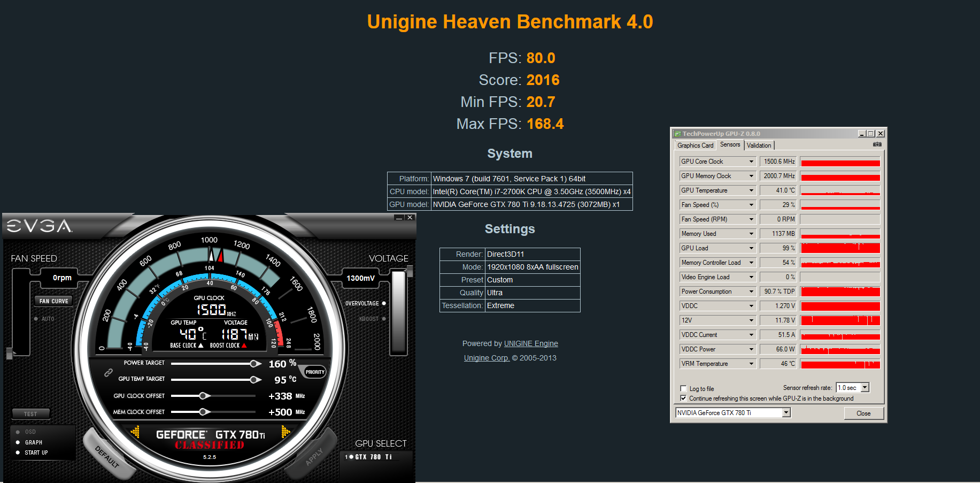This screenshot has width=980, height=483.
Task: Click the Close text button in GPU-Z
Action: (863, 413)
